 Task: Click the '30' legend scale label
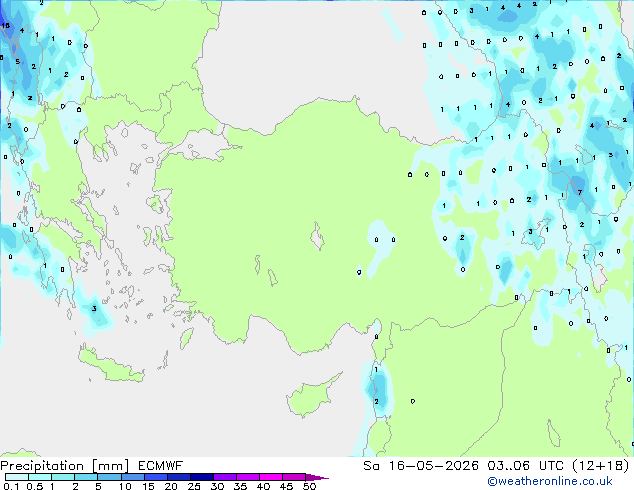(217, 486)
